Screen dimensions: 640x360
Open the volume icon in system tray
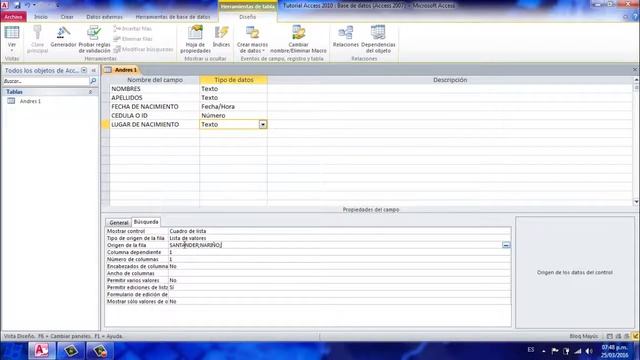click(x=589, y=351)
